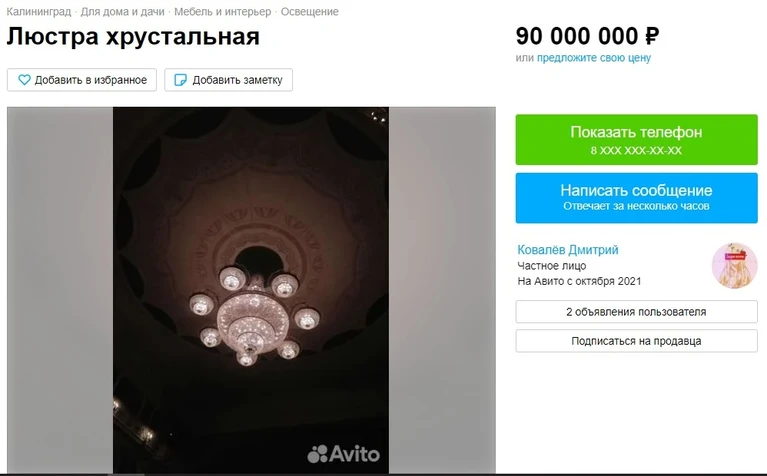This screenshot has width=767, height=476.
Task: Click Написать сообщение button
Action: [636, 198]
